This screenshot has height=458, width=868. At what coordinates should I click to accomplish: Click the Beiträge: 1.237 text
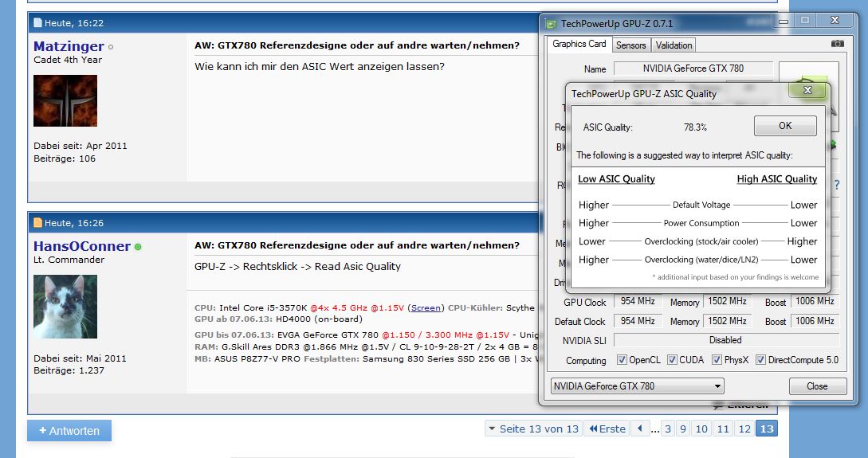[x=69, y=370]
